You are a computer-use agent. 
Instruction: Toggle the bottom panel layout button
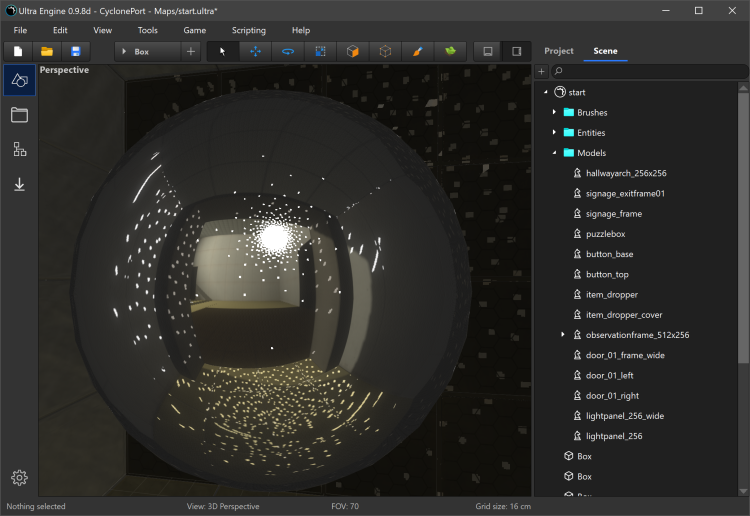pos(487,51)
